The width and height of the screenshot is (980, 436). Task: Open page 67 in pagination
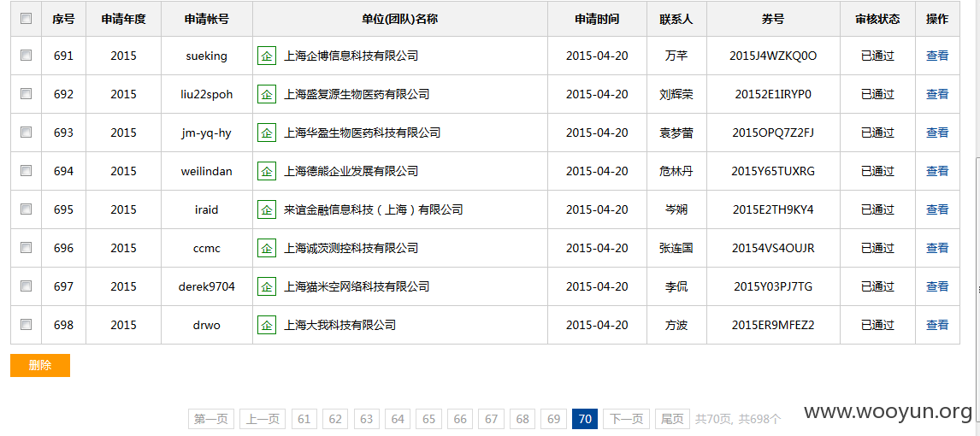pos(491,419)
